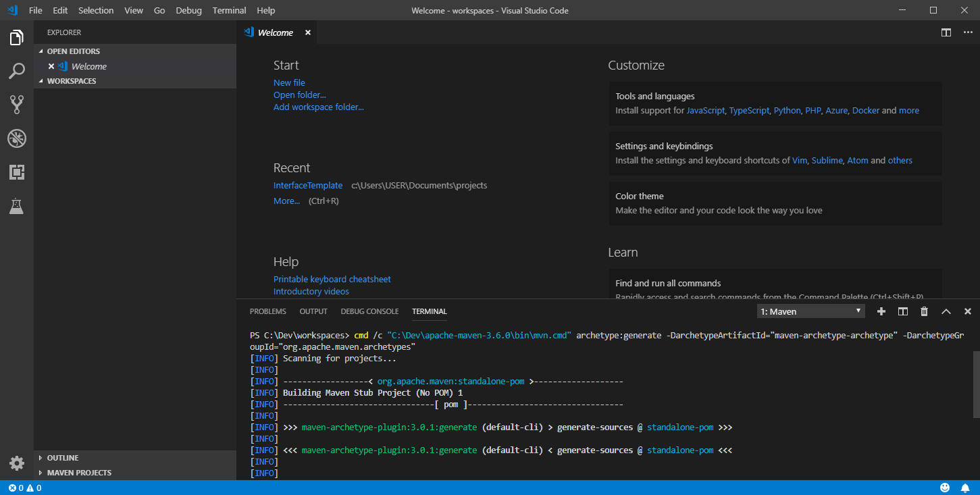Open the Edit menu

[60, 10]
